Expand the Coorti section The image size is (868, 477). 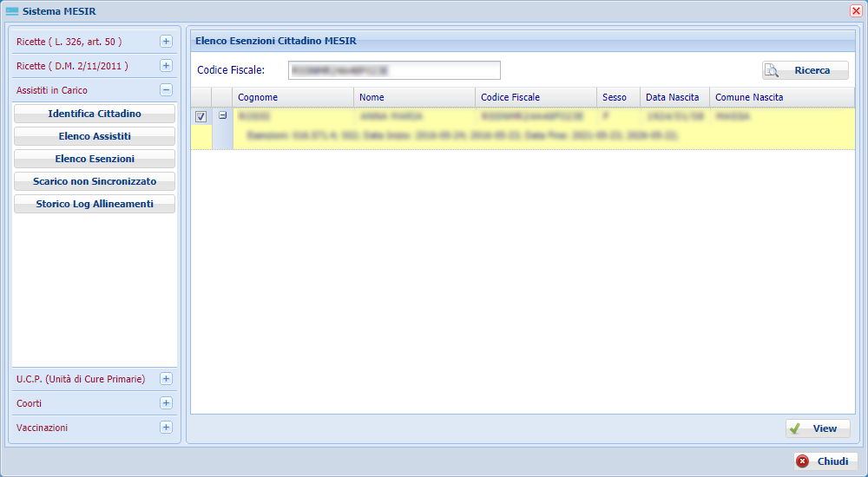click(166, 403)
